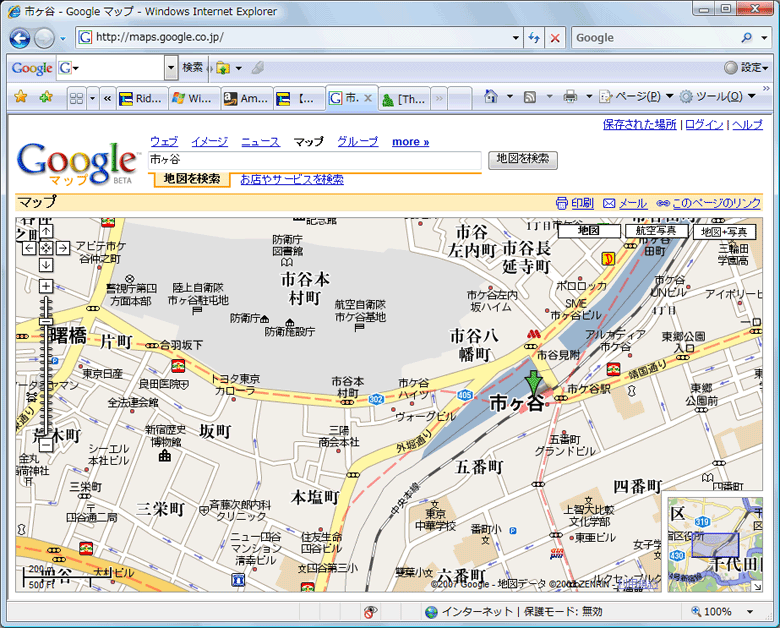Click the Add to Favorites icon
This screenshot has height=628, width=780.
click(46, 97)
